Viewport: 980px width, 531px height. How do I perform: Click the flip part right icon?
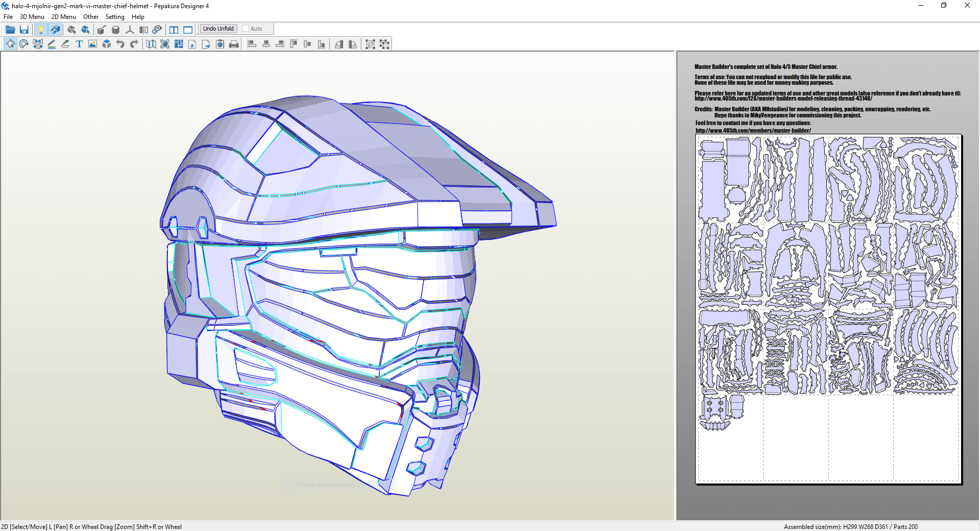(x=353, y=44)
